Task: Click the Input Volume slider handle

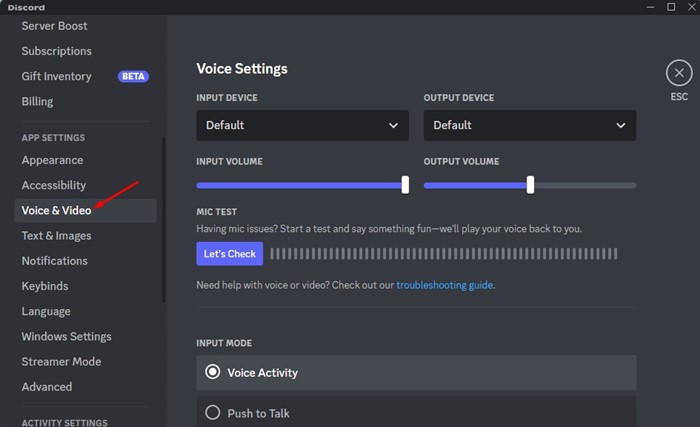Action: 405,184
